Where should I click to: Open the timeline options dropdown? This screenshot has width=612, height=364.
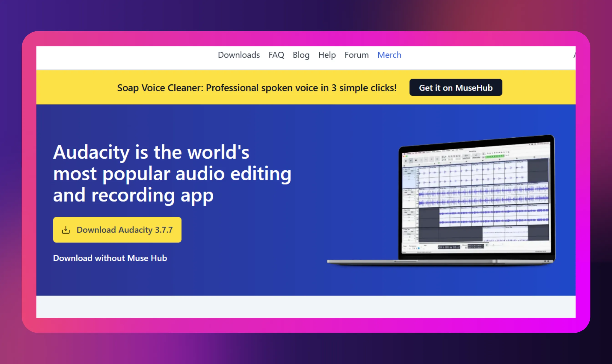coord(404,166)
